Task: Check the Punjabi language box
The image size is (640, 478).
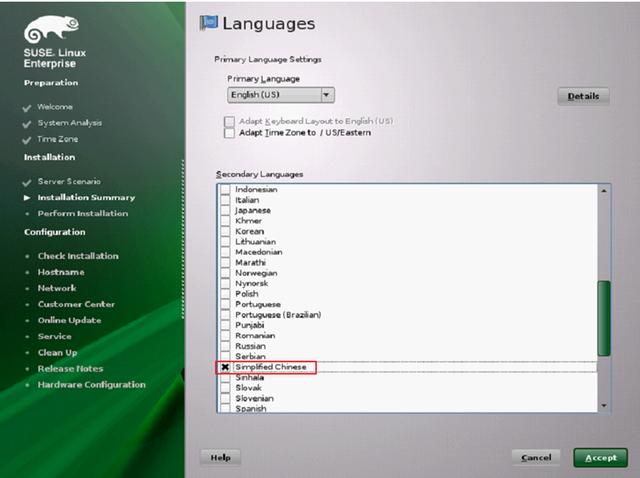Action: tap(225, 325)
